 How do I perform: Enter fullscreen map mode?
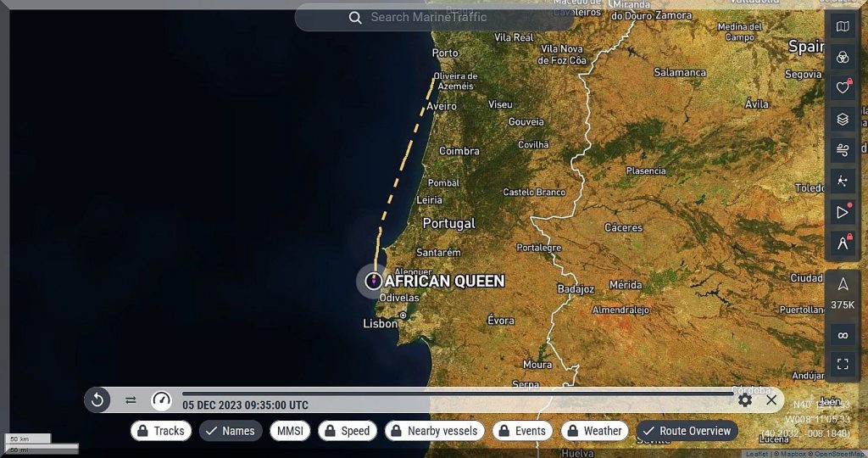click(842, 365)
